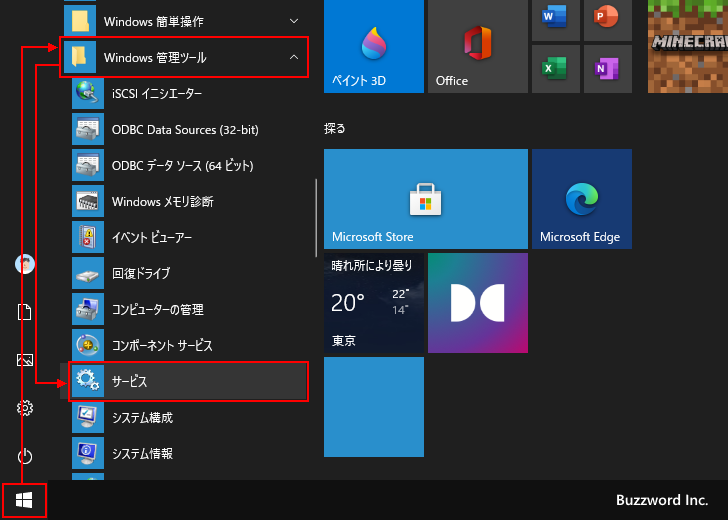Click the 探る group heading
Image resolution: width=728 pixels, height=520 pixels.
pyautogui.click(x=335, y=128)
